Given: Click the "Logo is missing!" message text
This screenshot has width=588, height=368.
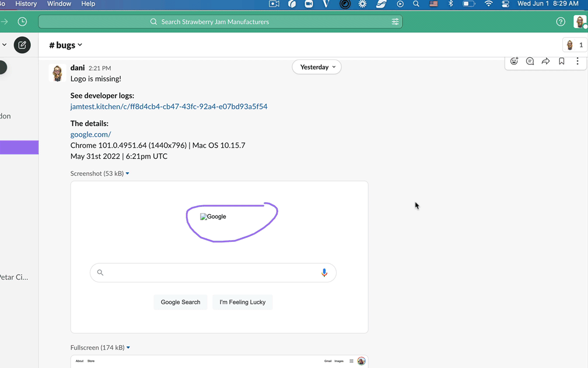Looking at the screenshot, I should pyautogui.click(x=96, y=78).
